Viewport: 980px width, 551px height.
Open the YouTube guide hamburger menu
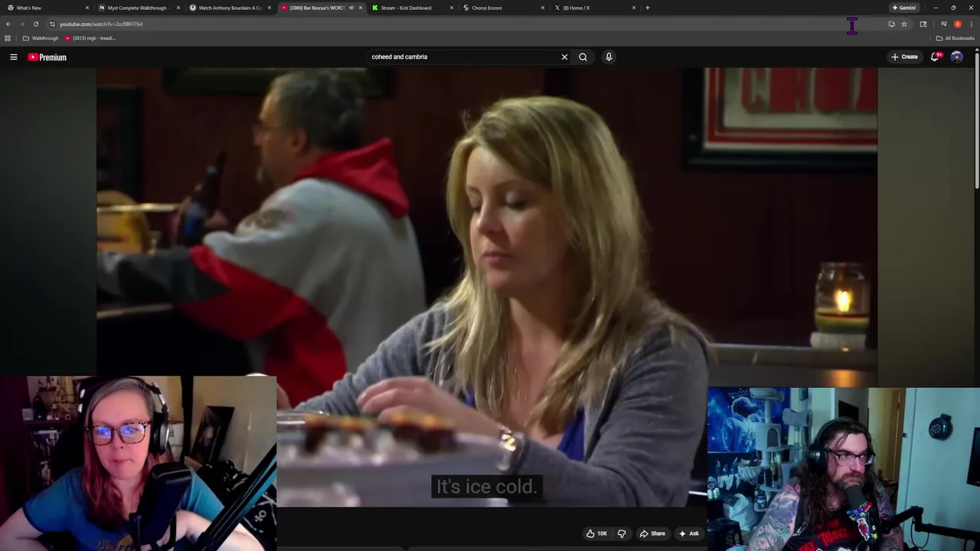point(13,57)
